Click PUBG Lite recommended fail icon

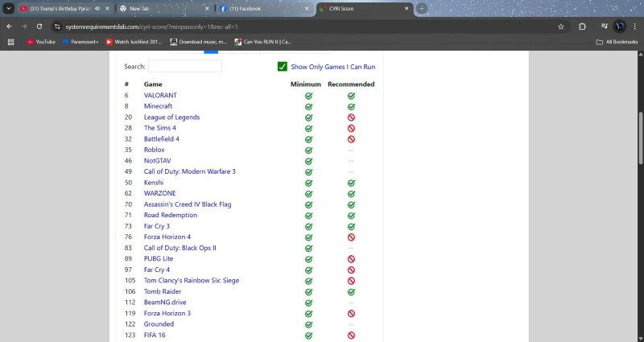pos(351,259)
